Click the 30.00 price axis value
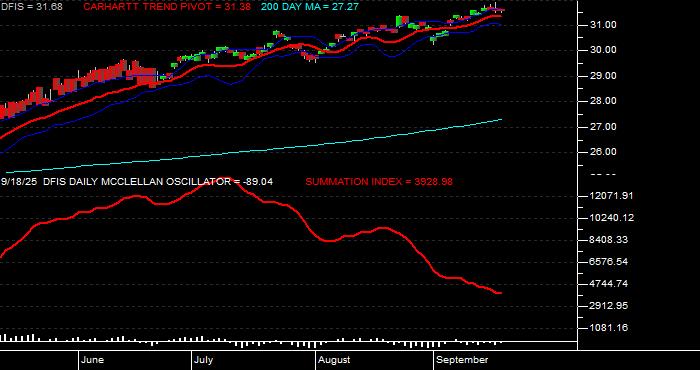 (x=603, y=50)
